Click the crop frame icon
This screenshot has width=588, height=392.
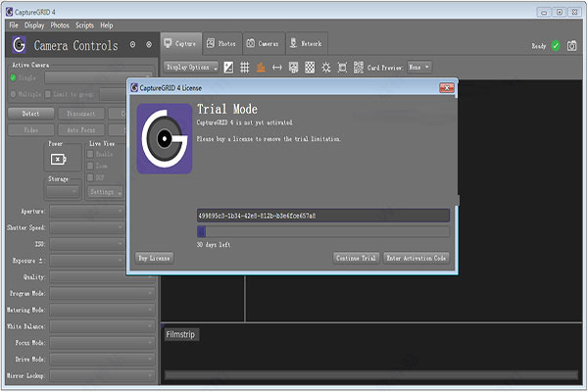pyautogui.click(x=342, y=68)
